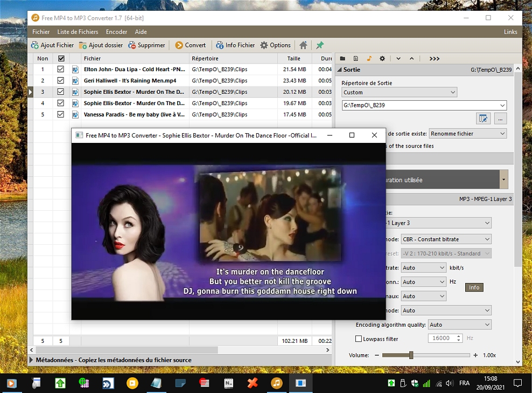Click the file icon for the Geri Halliwell row
532x393 pixels.
(75, 80)
